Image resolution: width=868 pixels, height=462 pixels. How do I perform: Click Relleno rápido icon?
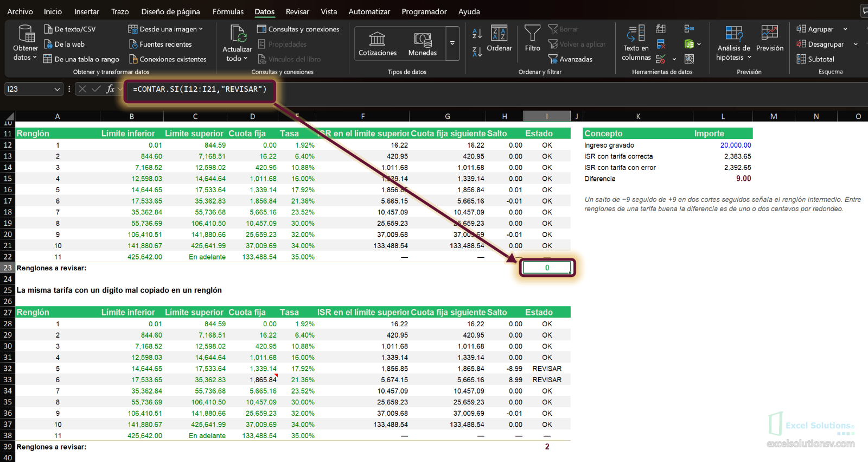click(661, 29)
